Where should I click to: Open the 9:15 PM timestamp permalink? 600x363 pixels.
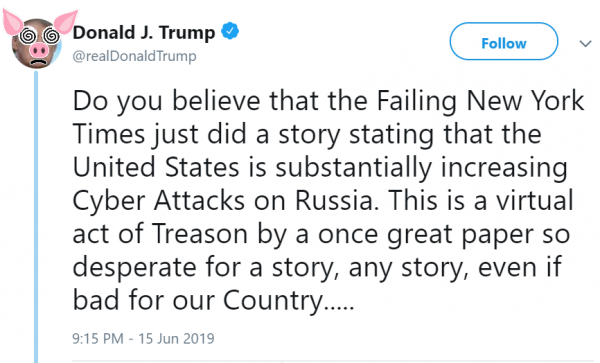point(98,339)
